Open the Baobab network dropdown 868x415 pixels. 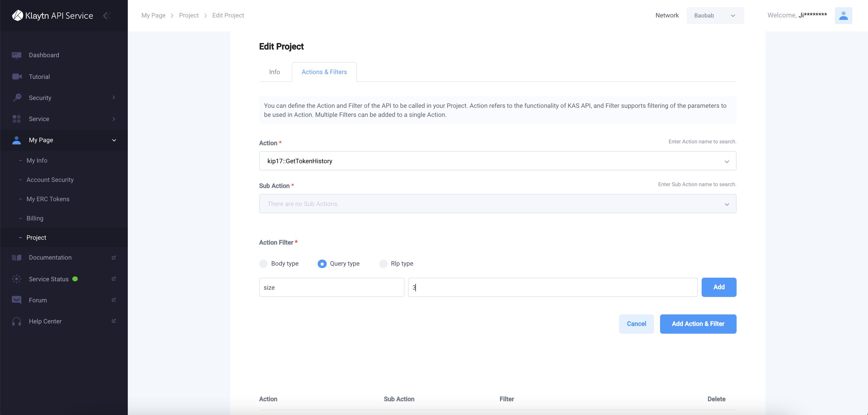click(715, 15)
